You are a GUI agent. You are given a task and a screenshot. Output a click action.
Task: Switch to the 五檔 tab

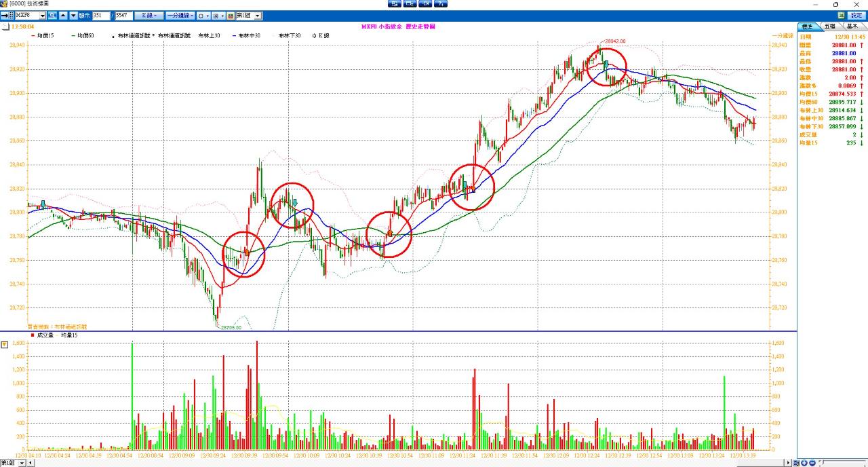point(830,26)
